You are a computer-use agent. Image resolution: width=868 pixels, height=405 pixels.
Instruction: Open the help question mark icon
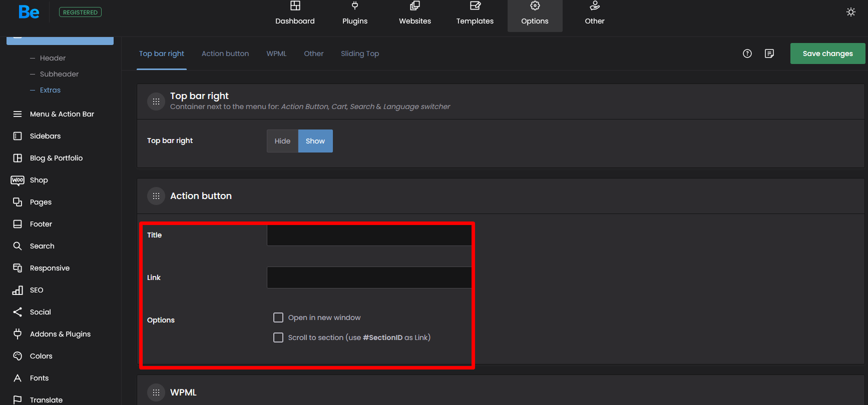pos(747,53)
